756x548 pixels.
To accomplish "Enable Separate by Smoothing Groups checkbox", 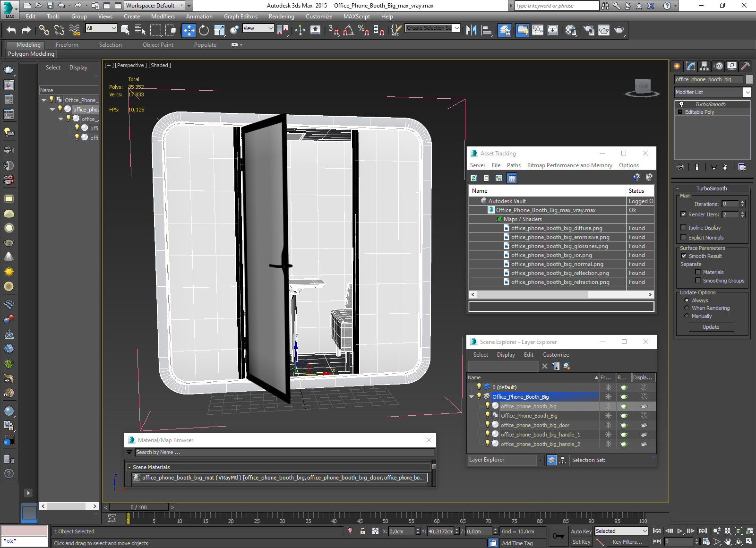I will [x=698, y=281].
